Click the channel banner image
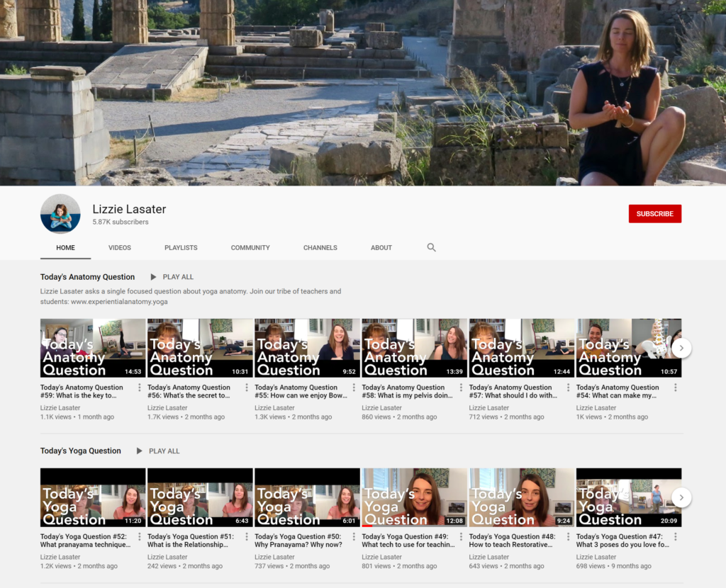The width and height of the screenshot is (726, 588). tap(363, 93)
